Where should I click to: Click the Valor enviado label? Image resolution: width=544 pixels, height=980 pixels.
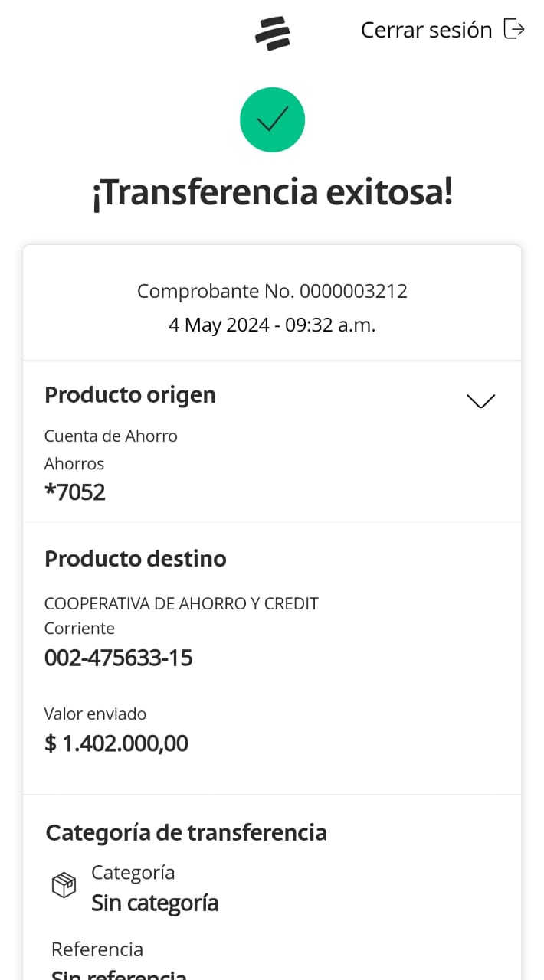(x=95, y=714)
